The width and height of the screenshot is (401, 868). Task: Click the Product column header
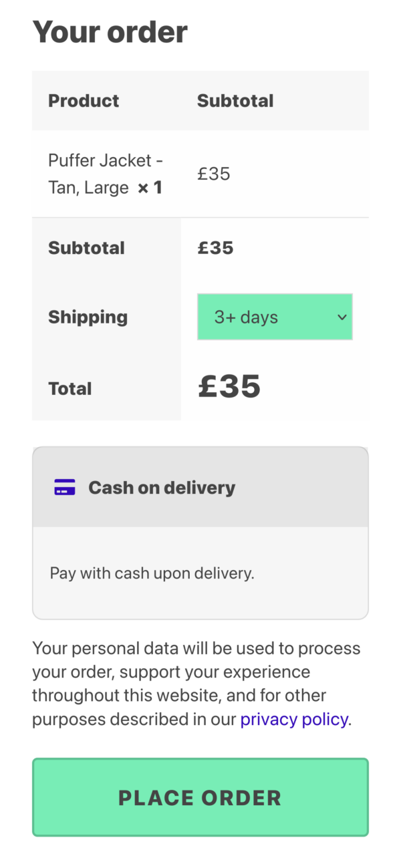coord(84,100)
